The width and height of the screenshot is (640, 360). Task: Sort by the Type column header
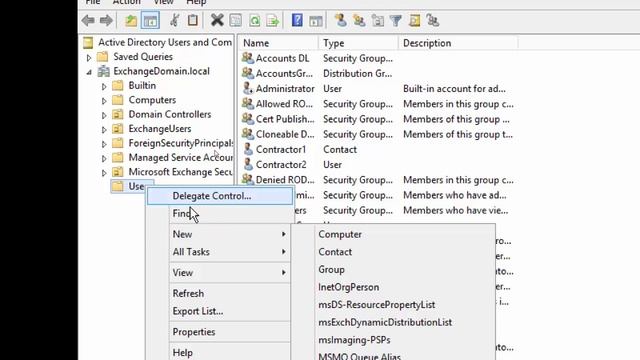click(x=358, y=43)
